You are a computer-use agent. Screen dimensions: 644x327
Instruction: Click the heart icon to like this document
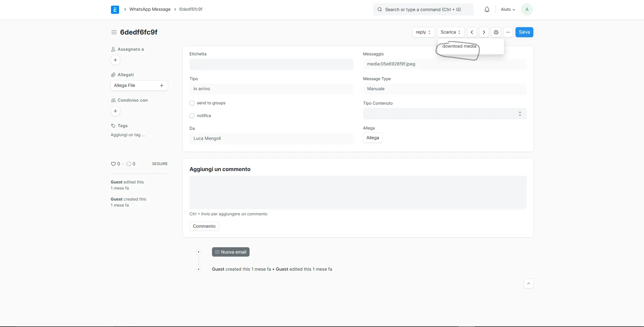(x=113, y=164)
